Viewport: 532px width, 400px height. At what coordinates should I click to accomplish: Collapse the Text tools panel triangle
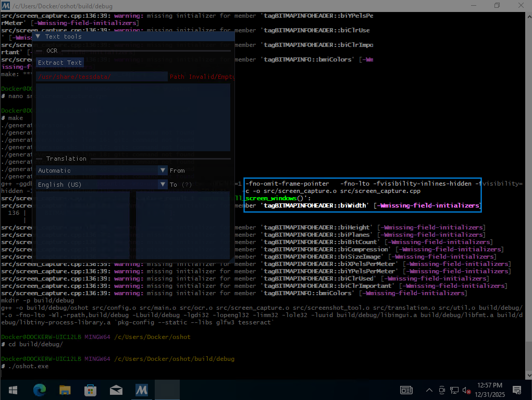38,37
